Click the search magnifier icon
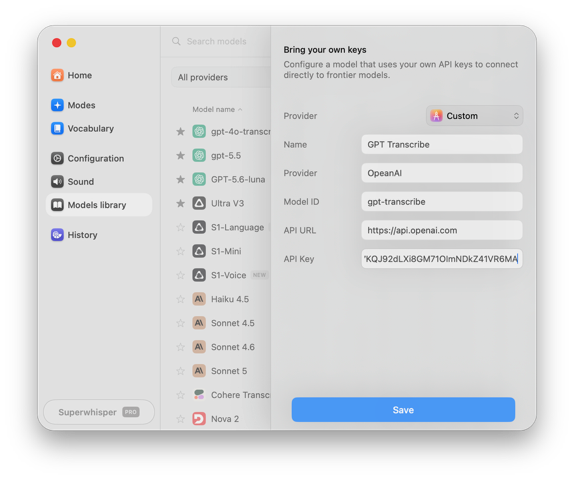This screenshot has width=574, height=480. 176,41
